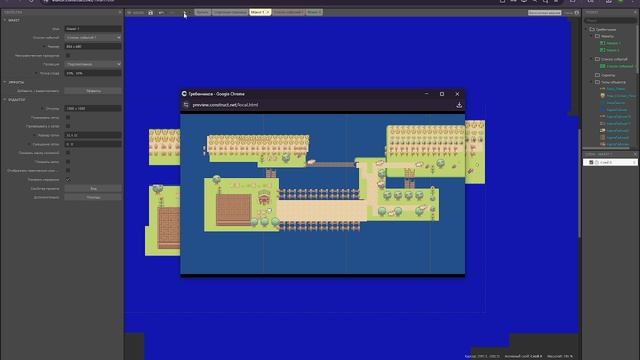Switch to the tab just right of Макет 1
Image resolution: width=640 pixels, height=360 pixels.
tap(288, 12)
